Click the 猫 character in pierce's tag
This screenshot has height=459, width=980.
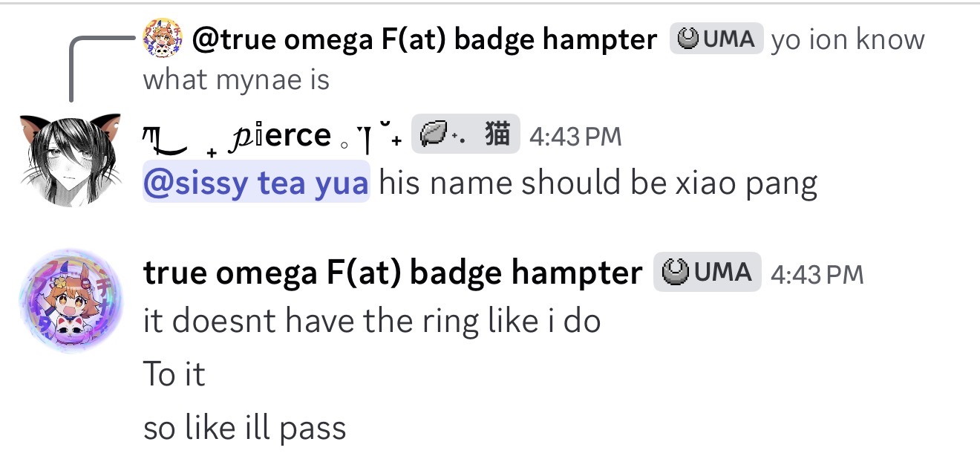coord(500,135)
